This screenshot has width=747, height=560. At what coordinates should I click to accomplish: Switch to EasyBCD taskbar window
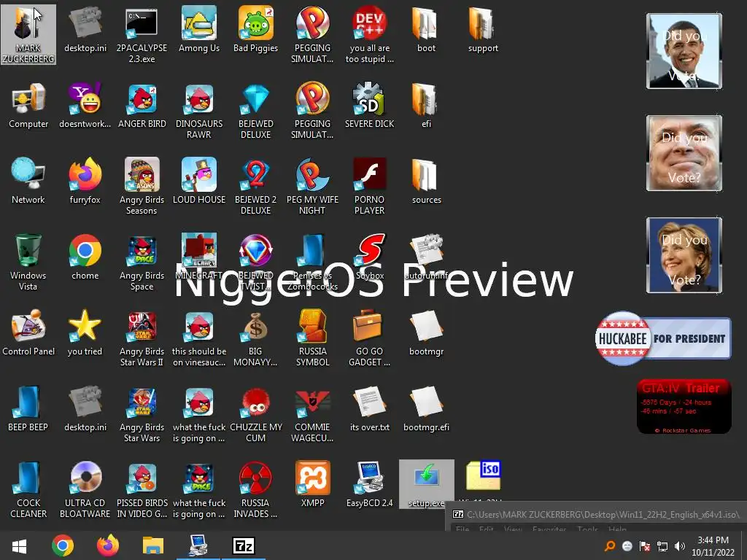click(x=198, y=545)
